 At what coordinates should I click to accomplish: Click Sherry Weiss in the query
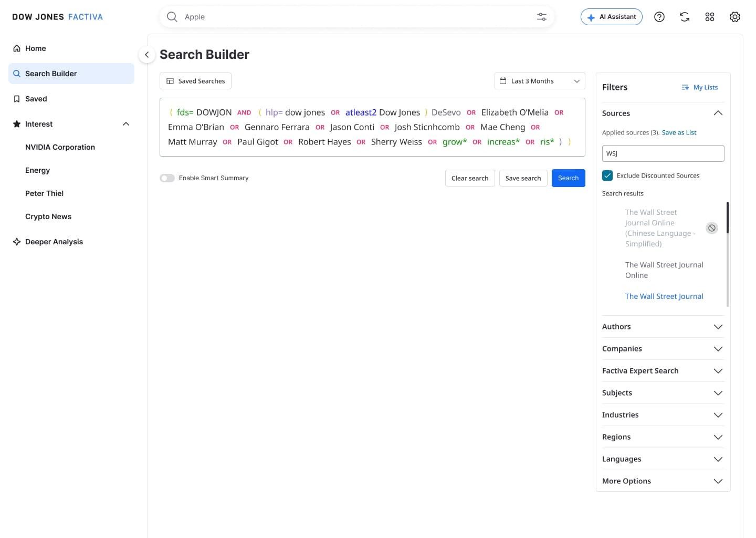point(396,142)
